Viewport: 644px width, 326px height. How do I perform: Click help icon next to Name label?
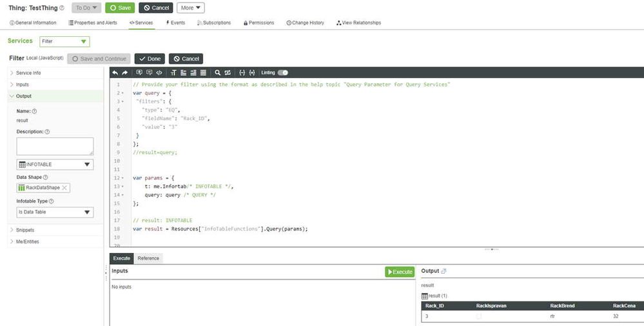tap(35, 111)
